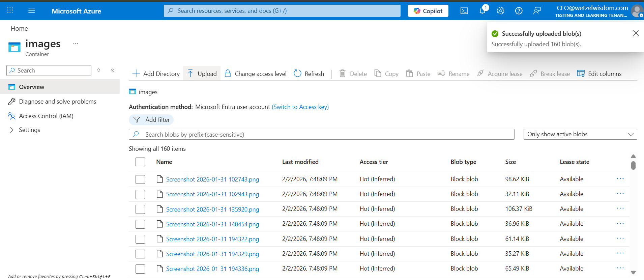Check the box for Screenshot 2026-01-31 102743.png

140,179
